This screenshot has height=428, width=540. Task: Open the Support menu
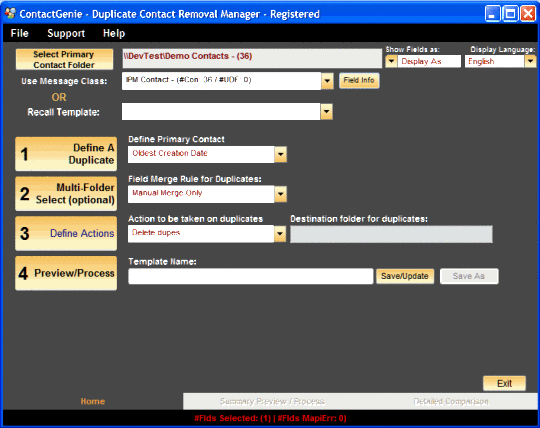coord(66,33)
